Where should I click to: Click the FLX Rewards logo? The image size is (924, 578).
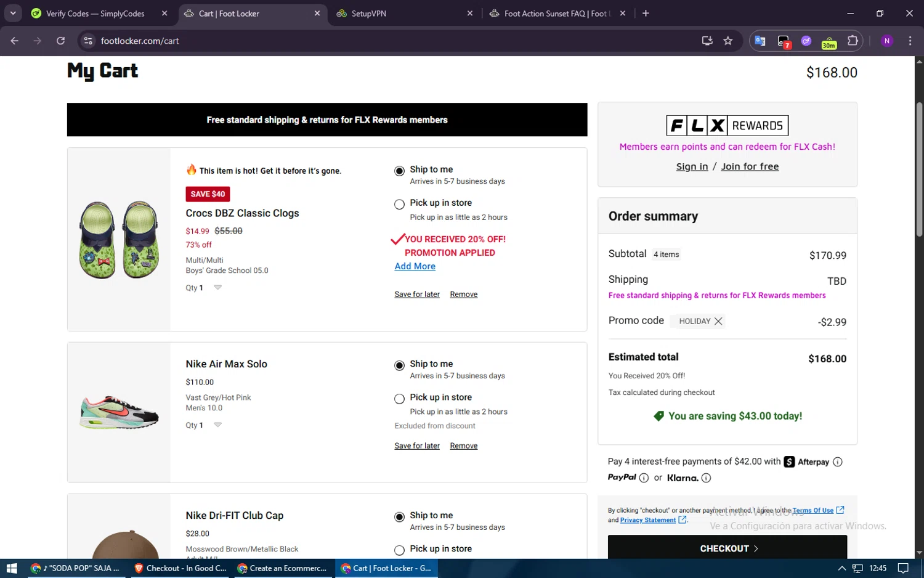(x=727, y=126)
